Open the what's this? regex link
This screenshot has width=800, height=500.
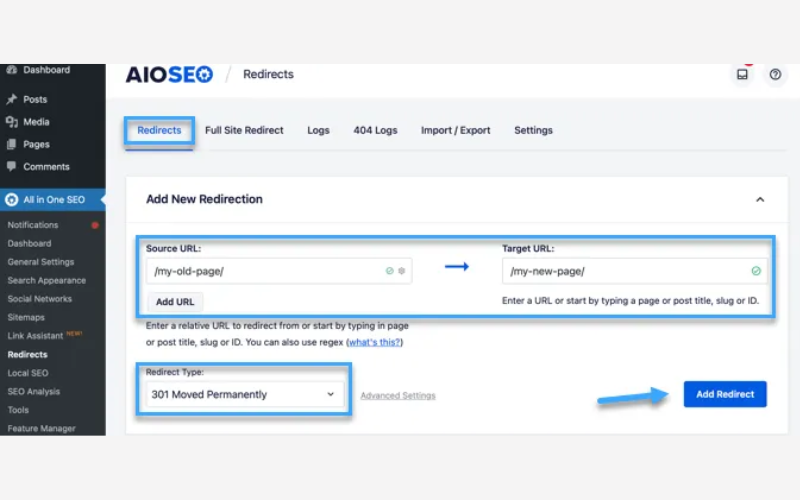[374, 342]
